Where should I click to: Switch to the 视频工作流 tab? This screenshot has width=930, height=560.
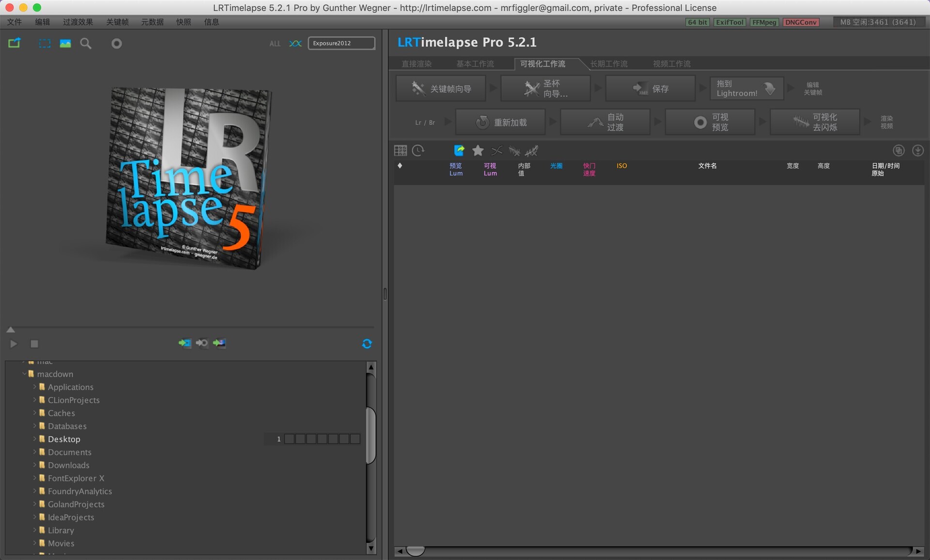coord(672,64)
